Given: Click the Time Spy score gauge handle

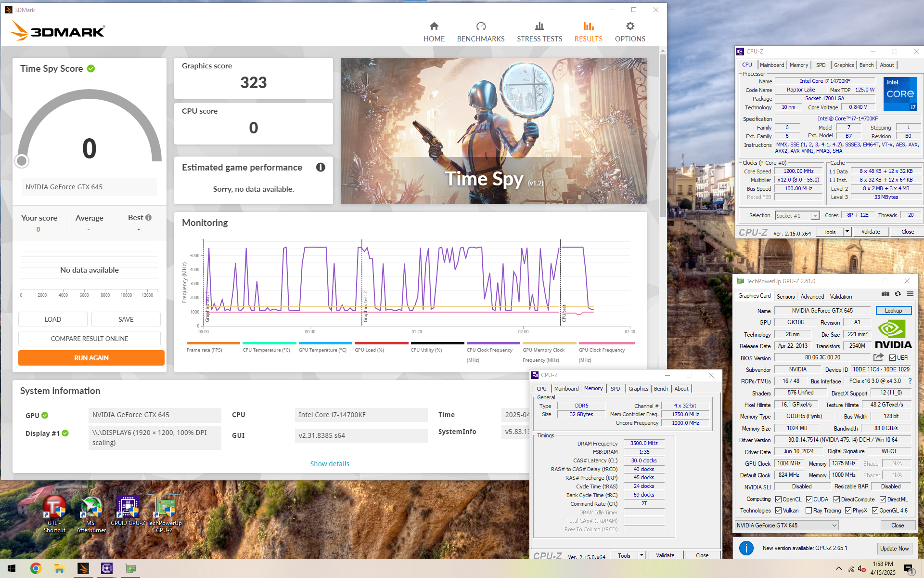Looking at the screenshot, I should pyautogui.click(x=22, y=161).
